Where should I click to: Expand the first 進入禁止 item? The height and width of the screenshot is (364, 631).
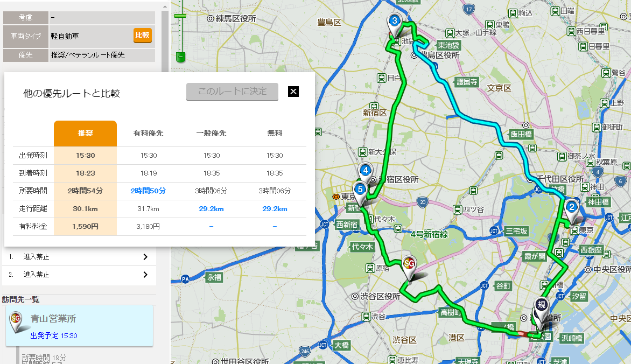(x=79, y=257)
